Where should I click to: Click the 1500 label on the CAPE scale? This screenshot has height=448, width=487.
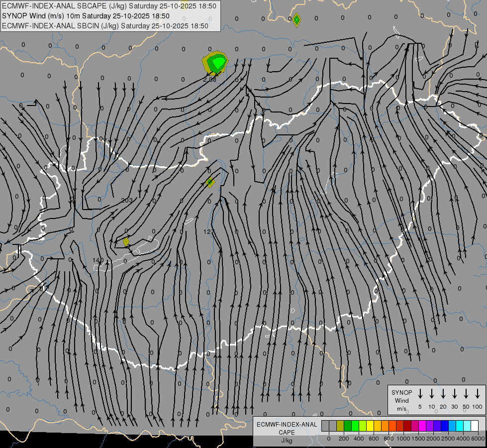(418, 439)
